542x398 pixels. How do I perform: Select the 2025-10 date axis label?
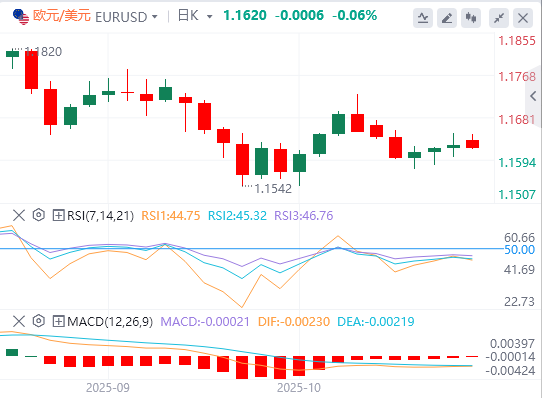coord(299,388)
